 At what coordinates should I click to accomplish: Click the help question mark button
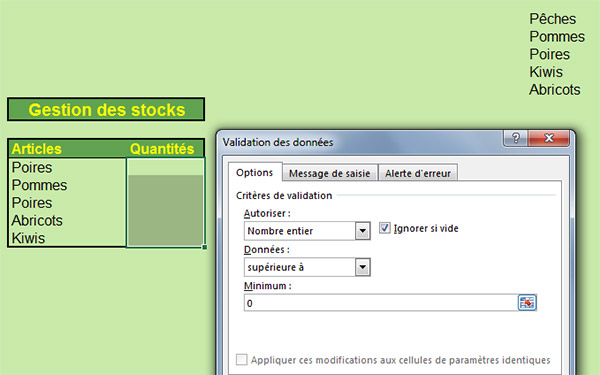[x=515, y=138]
